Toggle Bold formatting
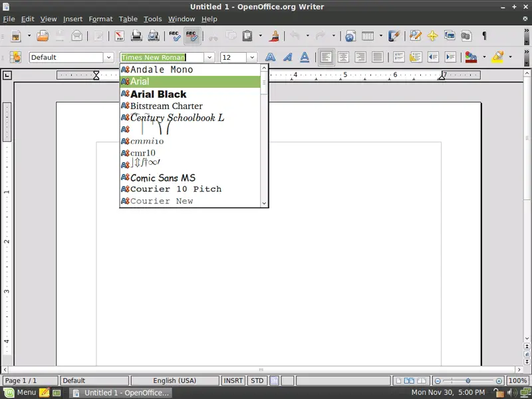 (271, 57)
